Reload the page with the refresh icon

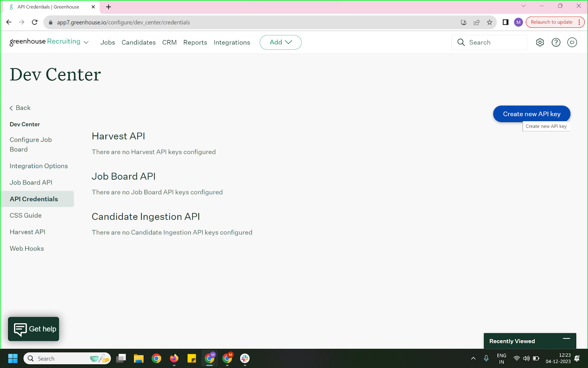(x=35, y=22)
